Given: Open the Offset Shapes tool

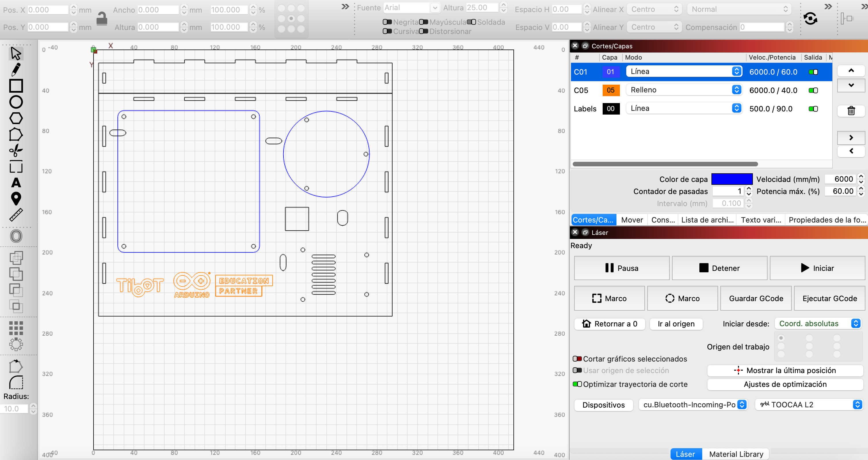Looking at the screenshot, I should pyautogui.click(x=16, y=236).
